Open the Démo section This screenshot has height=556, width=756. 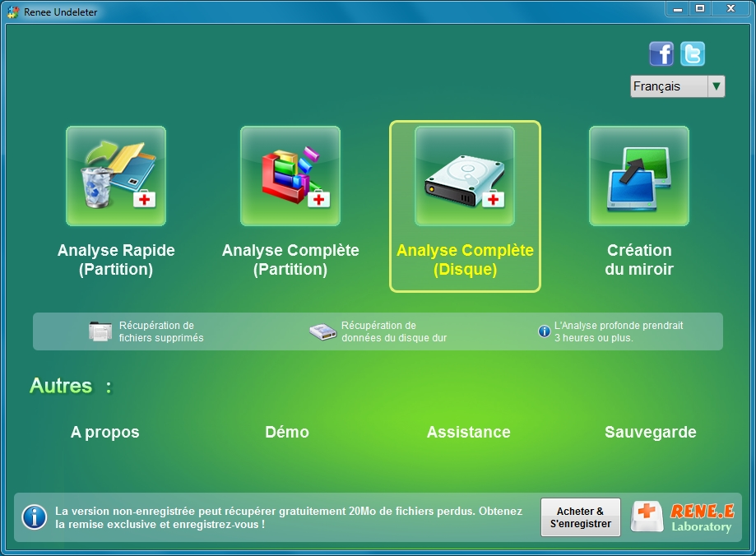pyautogui.click(x=287, y=432)
